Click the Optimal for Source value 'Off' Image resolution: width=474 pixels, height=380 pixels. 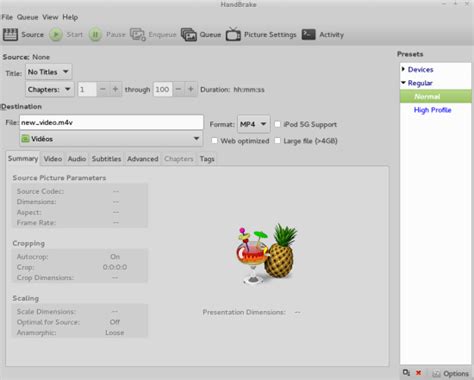(115, 322)
